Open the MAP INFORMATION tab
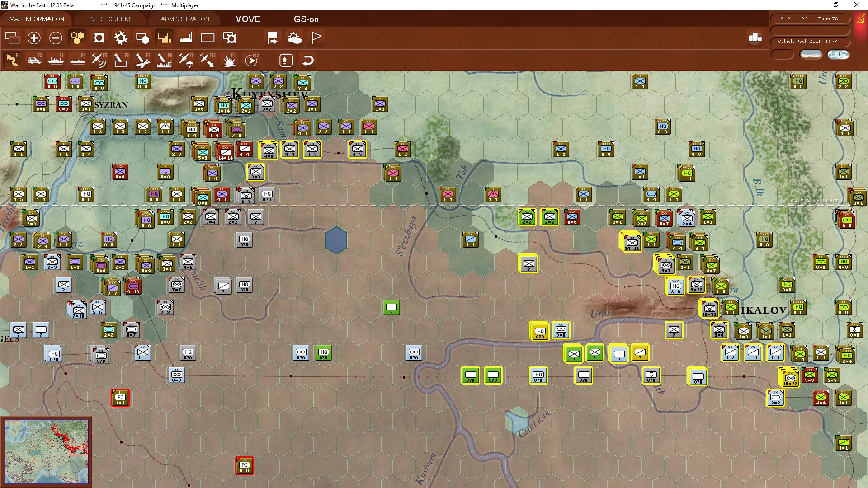 [x=37, y=19]
